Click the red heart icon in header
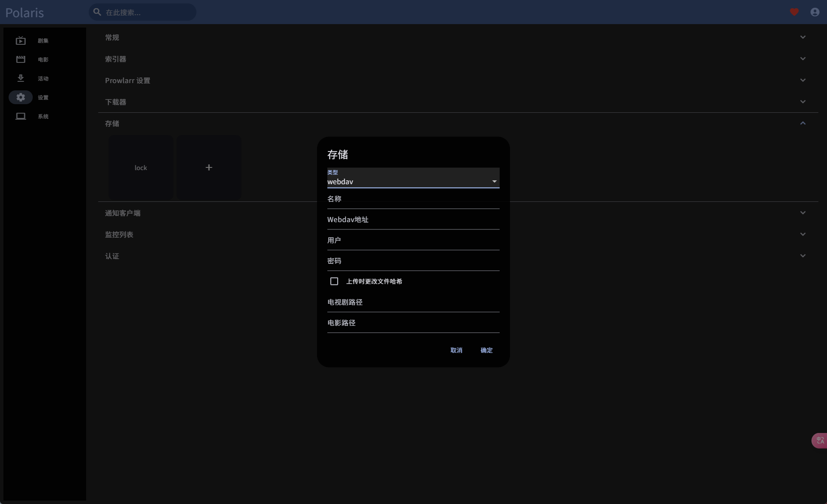Screen dimensions: 827x504 click(x=794, y=12)
